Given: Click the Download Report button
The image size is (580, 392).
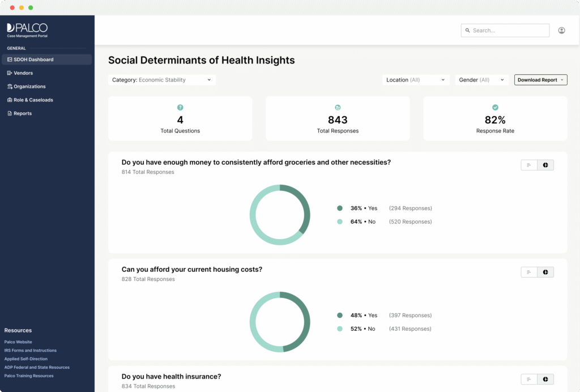Looking at the screenshot, I should [540, 80].
